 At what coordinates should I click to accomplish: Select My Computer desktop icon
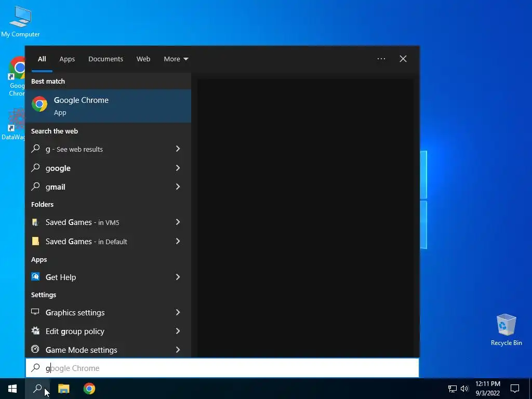[x=20, y=22]
